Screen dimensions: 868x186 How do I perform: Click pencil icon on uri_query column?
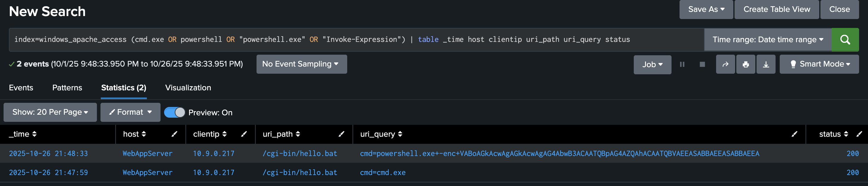[x=794, y=134]
